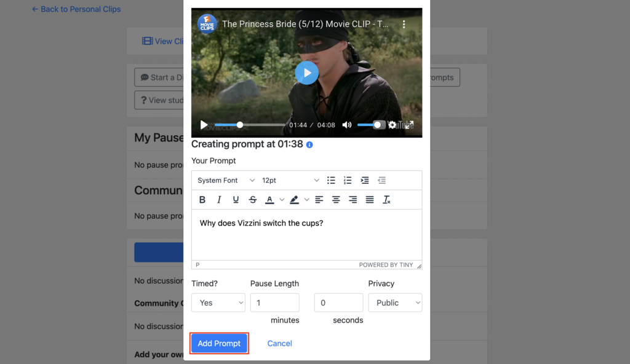Click the Bold formatting icon

click(x=202, y=200)
